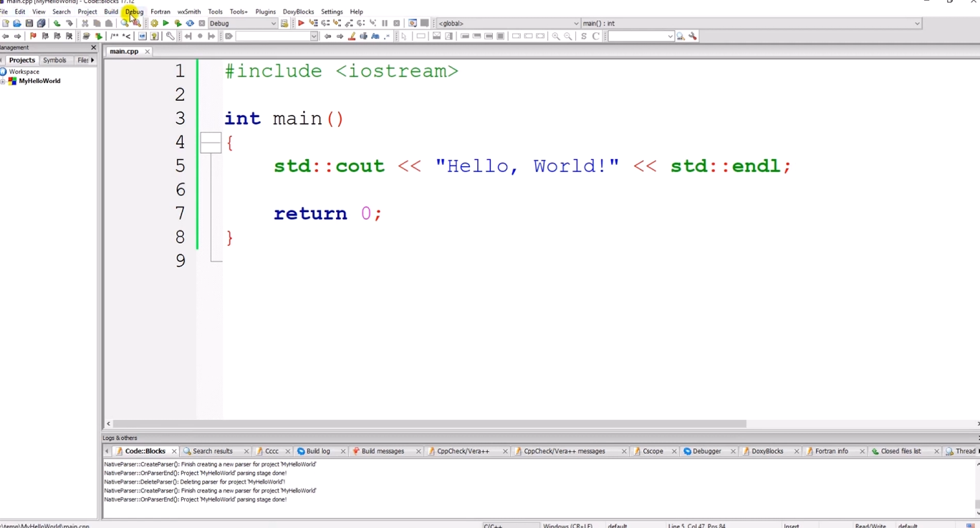The height and width of the screenshot is (528, 980).
Task: Click the Toggle comments C icon
Action: (596, 37)
